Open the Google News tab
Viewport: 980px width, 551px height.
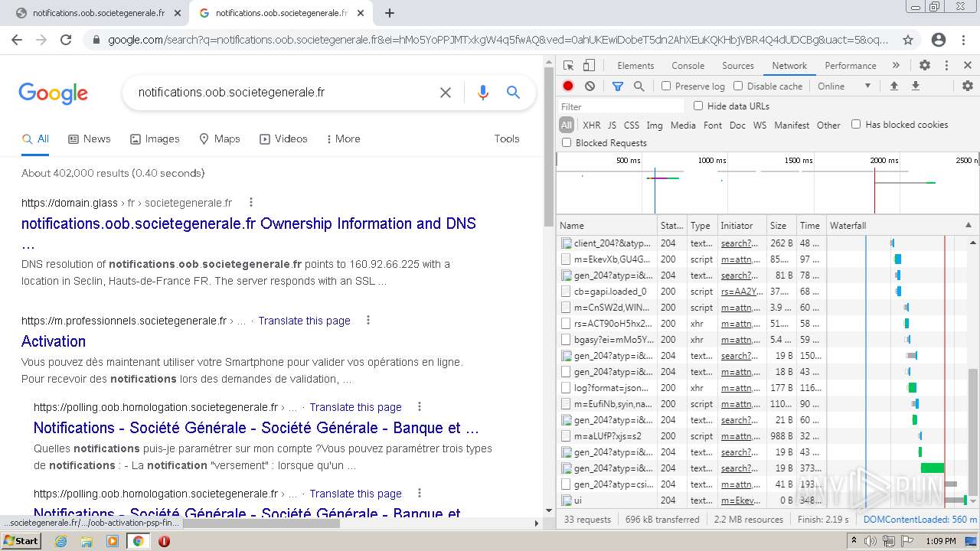point(90,139)
